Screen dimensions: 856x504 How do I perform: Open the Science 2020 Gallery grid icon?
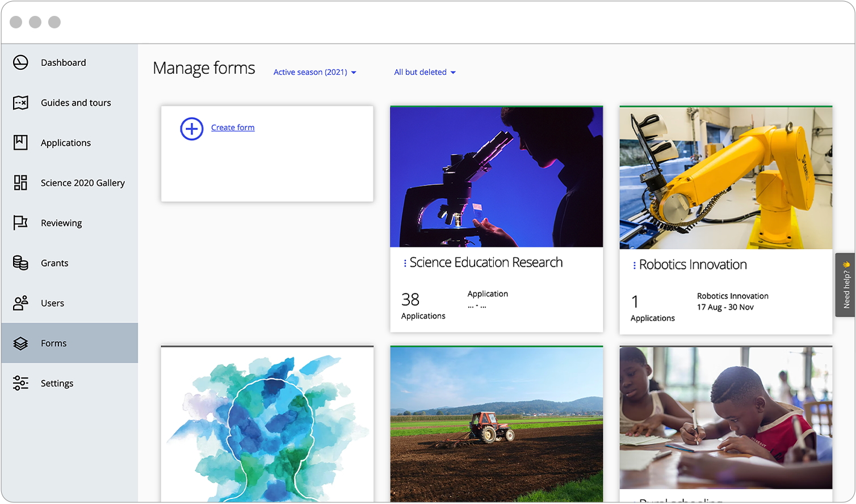[20, 183]
